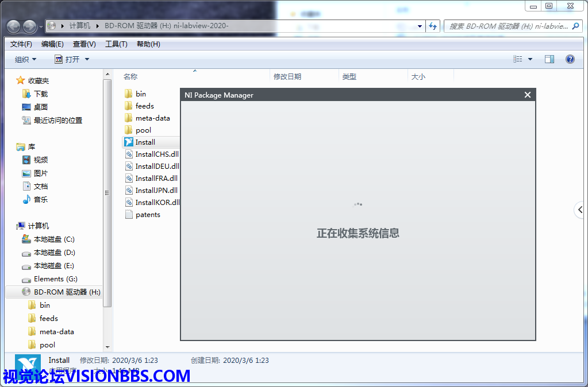Select the BD-ROM drive (H:) in sidebar

[67, 292]
